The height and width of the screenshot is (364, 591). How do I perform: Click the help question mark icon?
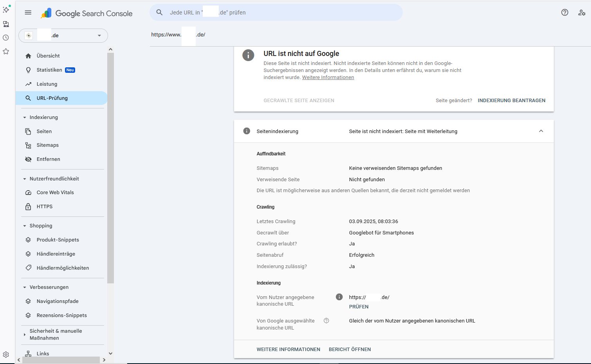[x=564, y=13]
